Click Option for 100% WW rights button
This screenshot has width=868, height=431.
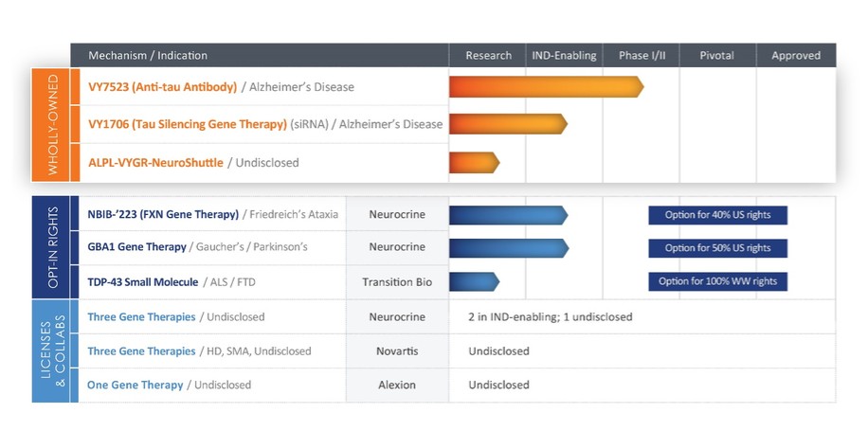717,282
